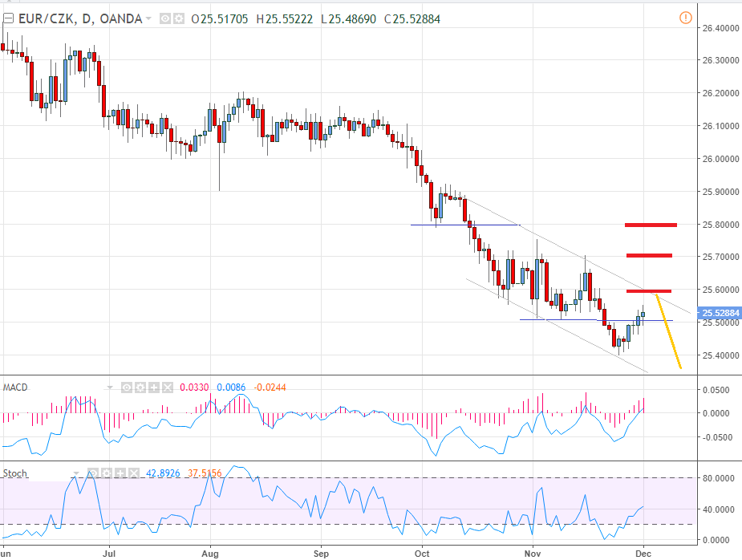Click the EUR/CZK, D, OANDA title
This screenshot has width=742, height=560.
coord(80,19)
